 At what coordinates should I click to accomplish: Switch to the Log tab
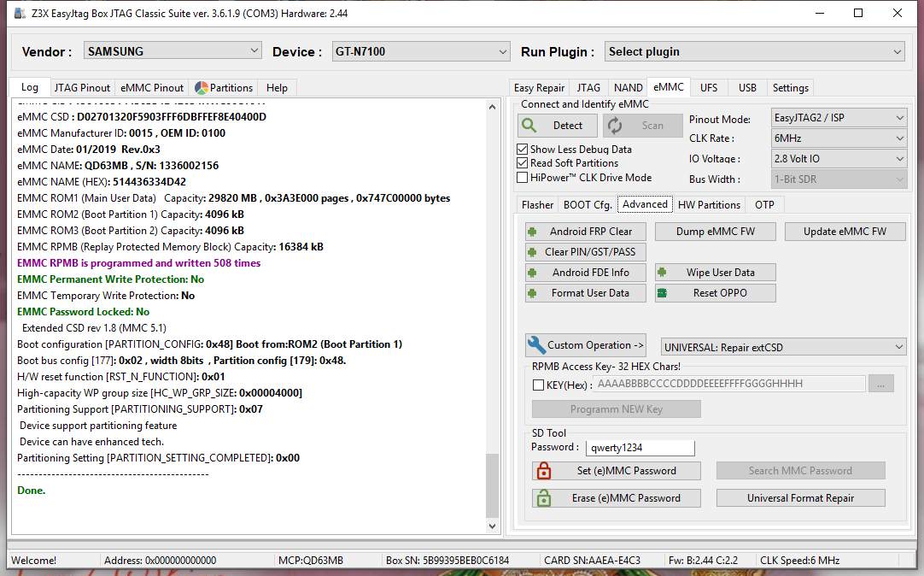point(30,87)
